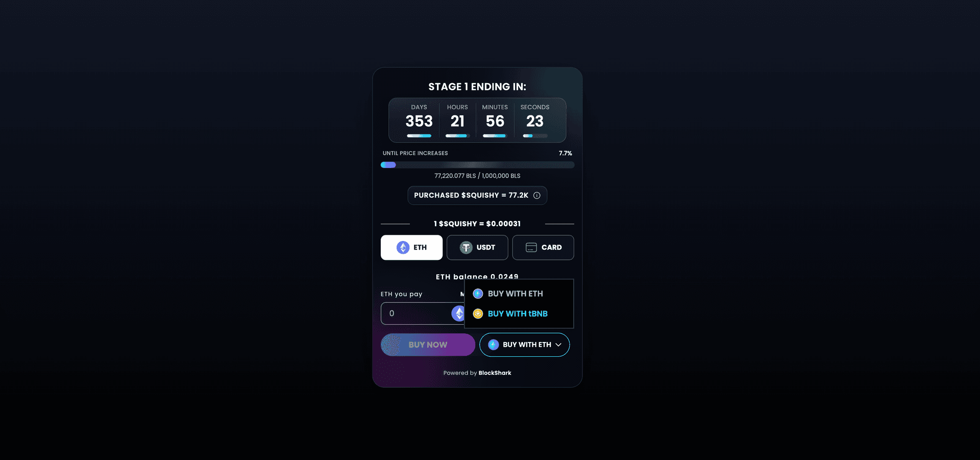The width and height of the screenshot is (980, 460).
Task: Click the credit card icon on CARD tab
Action: [x=531, y=248]
